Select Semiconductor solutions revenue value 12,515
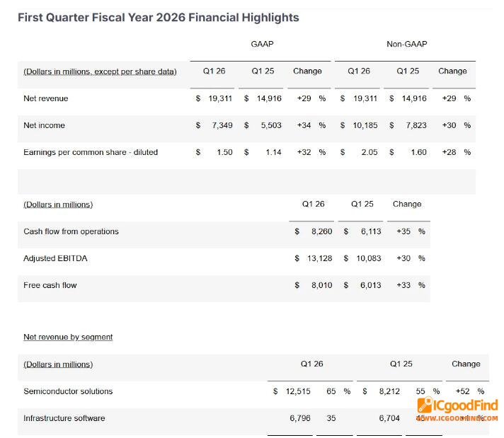Image resolution: width=504 pixels, height=438 pixels. tap(296, 391)
